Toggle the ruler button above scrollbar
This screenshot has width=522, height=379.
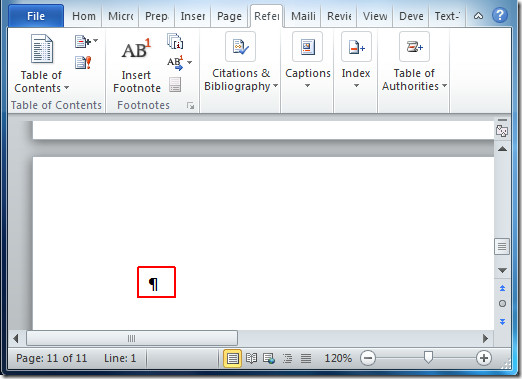point(502,131)
